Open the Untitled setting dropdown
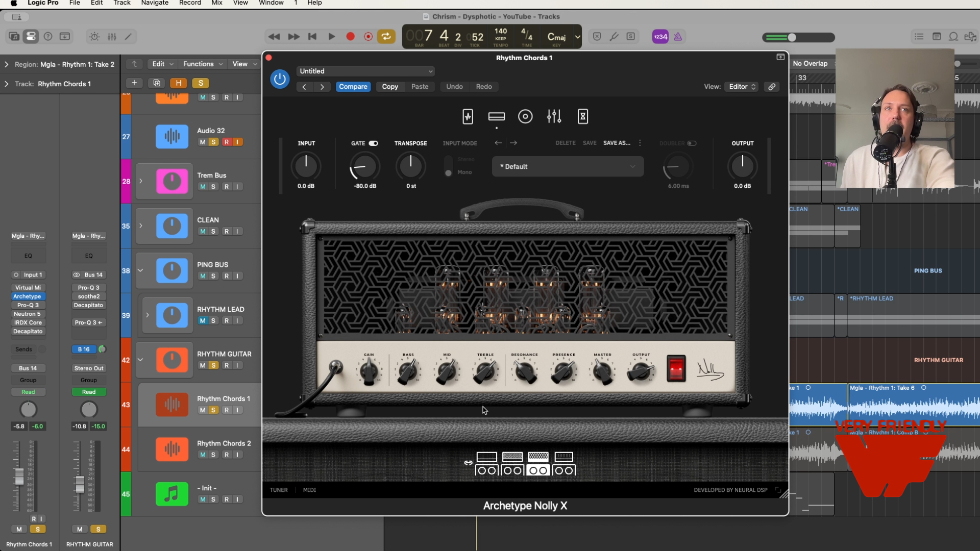Screen dimensions: 980x551 (x=365, y=71)
